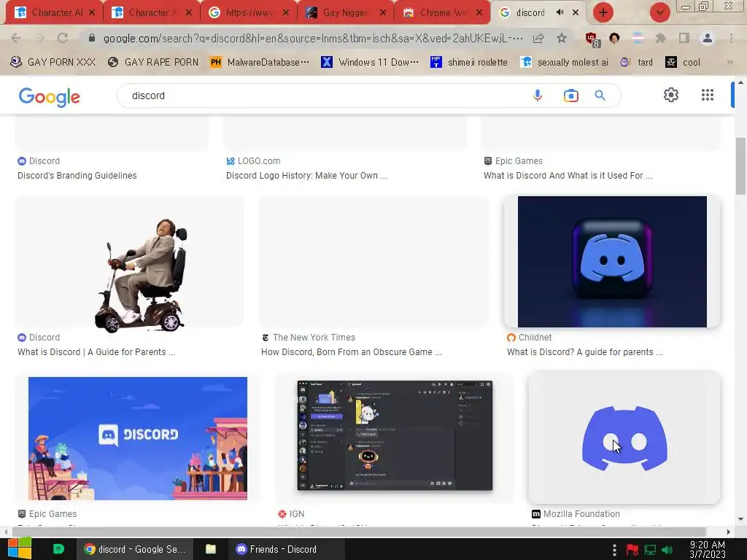The height and width of the screenshot is (560, 747).
Task: Open Chrome's side panel icon
Action: point(684,38)
